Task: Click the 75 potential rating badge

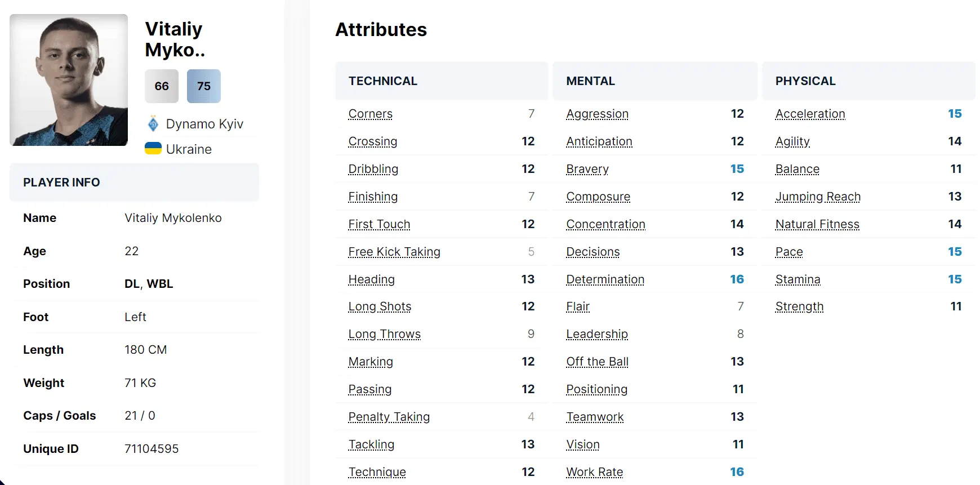Action: click(204, 86)
